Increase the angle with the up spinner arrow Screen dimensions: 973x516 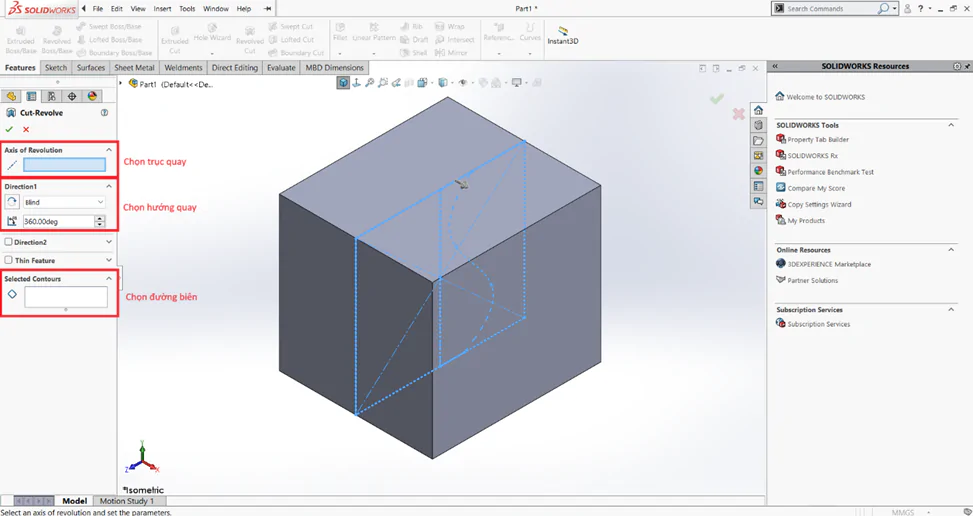[100, 218]
